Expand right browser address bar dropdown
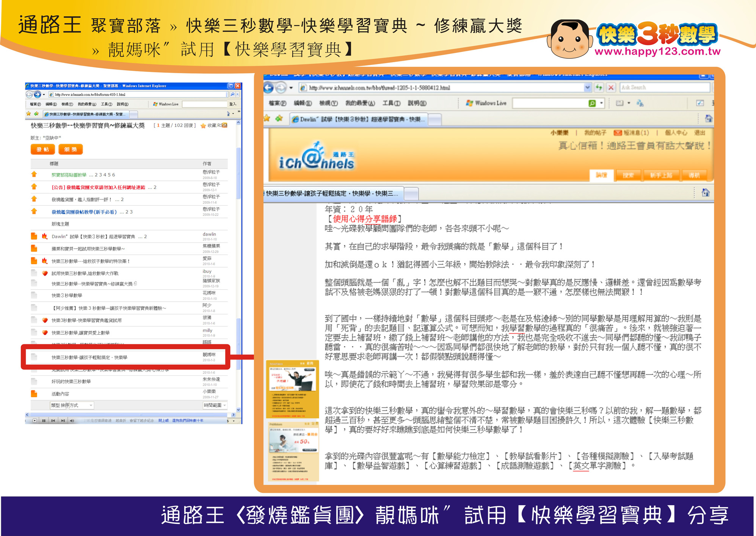This screenshot has height=536, width=756. [x=587, y=88]
